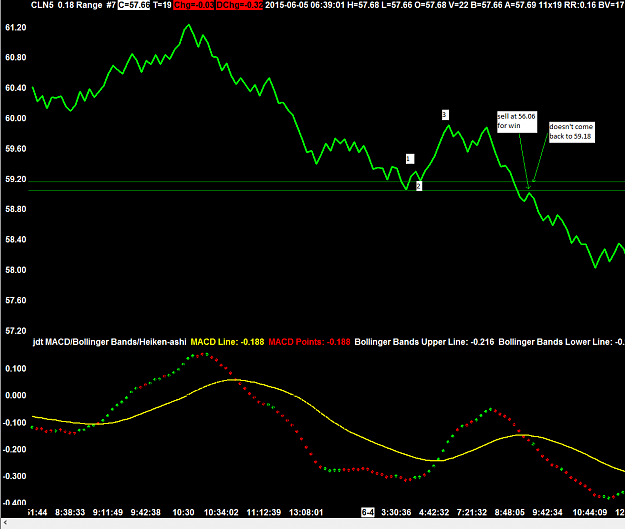Image resolution: width=625 pixels, height=529 pixels.
Task: Click the red 'MACD Points: -0.188' label
Action: tap(309, 342)
